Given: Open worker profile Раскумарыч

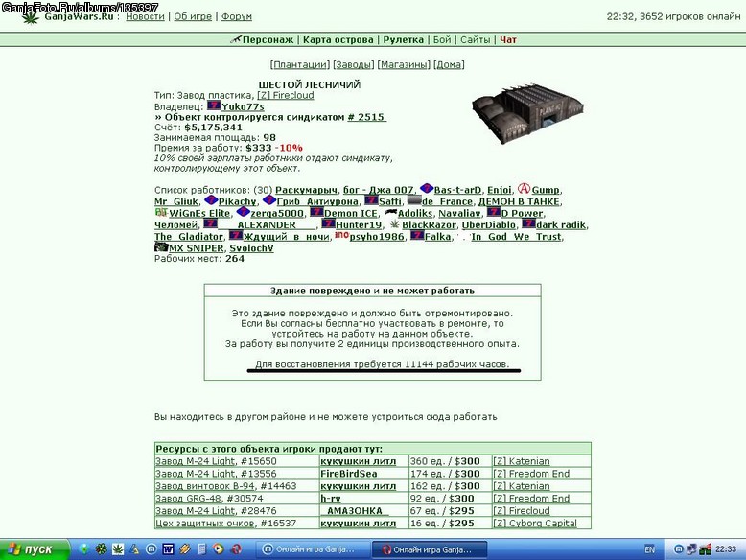Looking at the screenshot, I should (x=306, y=190).
